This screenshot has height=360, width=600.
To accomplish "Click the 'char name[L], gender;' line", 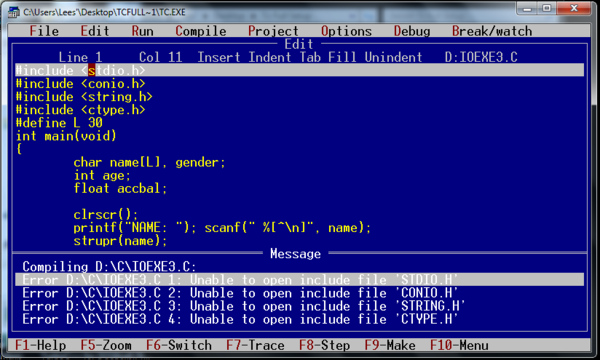I will 150,163.
